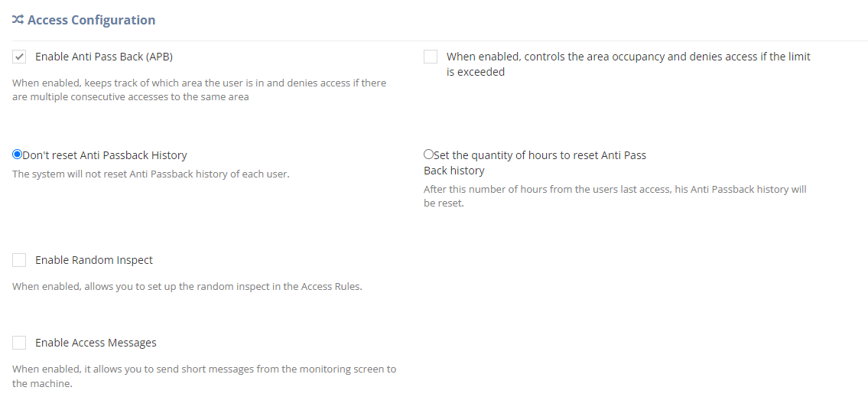
Task: Check the Enable Access Messages checkbox
Action: click(x=19, y=343)
